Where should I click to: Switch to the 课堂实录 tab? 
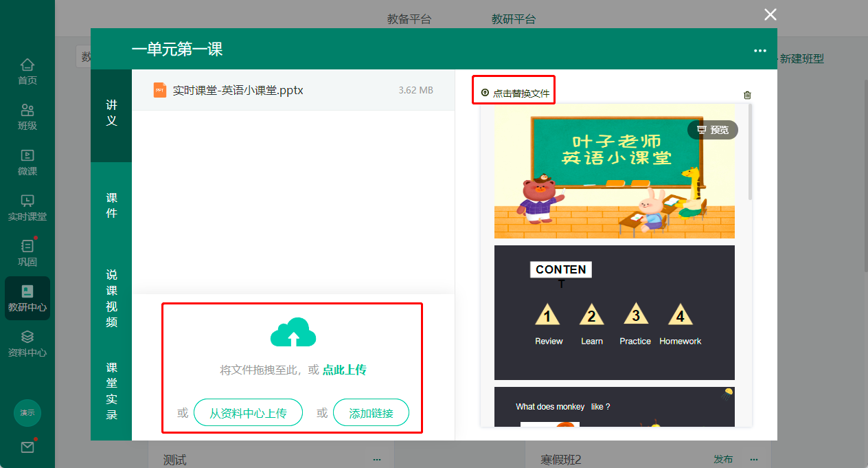111,390
